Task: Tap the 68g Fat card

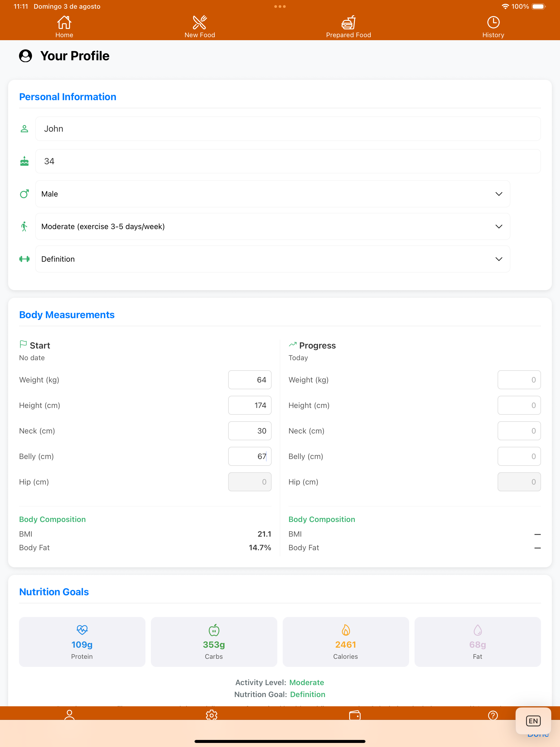Action: [478, 642]
